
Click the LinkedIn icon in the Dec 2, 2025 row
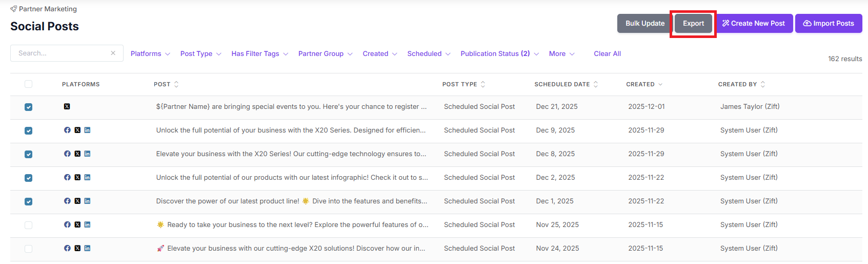click(87, 177)
